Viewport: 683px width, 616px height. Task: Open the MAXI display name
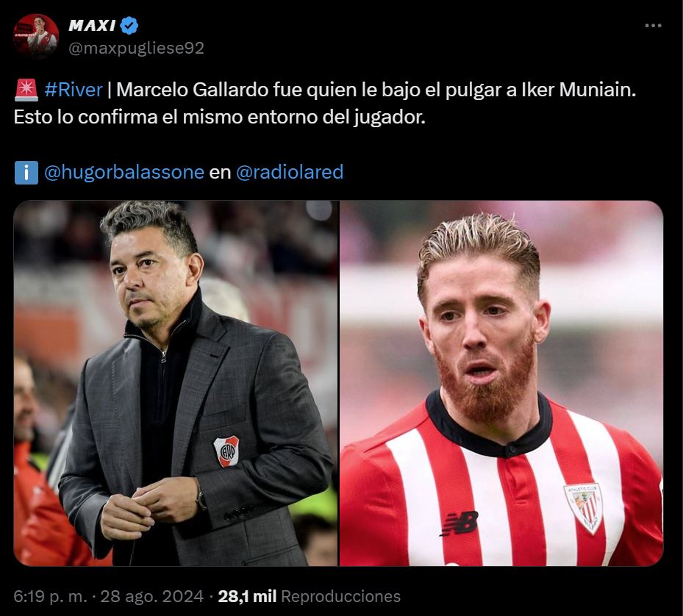92,25
